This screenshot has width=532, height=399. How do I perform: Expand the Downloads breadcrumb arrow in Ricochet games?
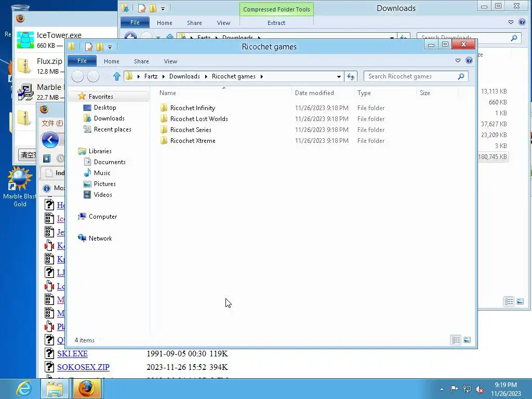pyautogui.click(x=206, y=77)
